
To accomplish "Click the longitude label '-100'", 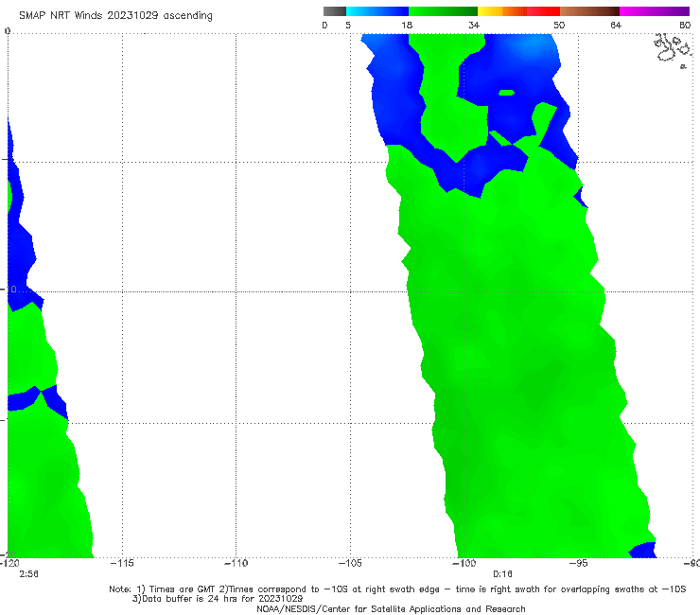I will [x=464, y=563].
